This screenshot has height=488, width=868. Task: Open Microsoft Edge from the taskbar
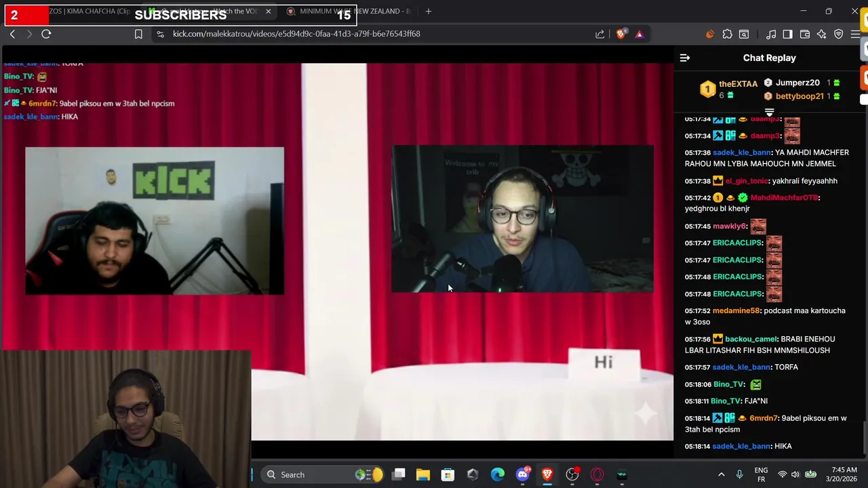[x=498, y=474]
